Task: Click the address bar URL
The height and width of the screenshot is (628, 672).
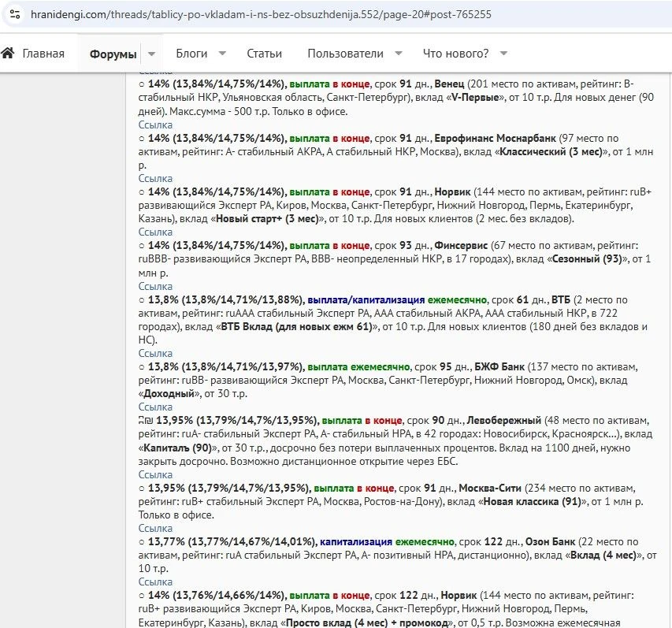Action: pos(261,14)
